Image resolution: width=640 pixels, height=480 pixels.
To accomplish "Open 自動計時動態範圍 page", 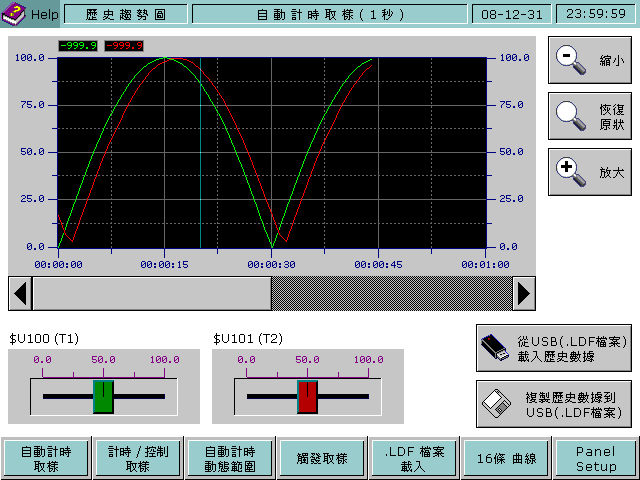I will (229, 459).
